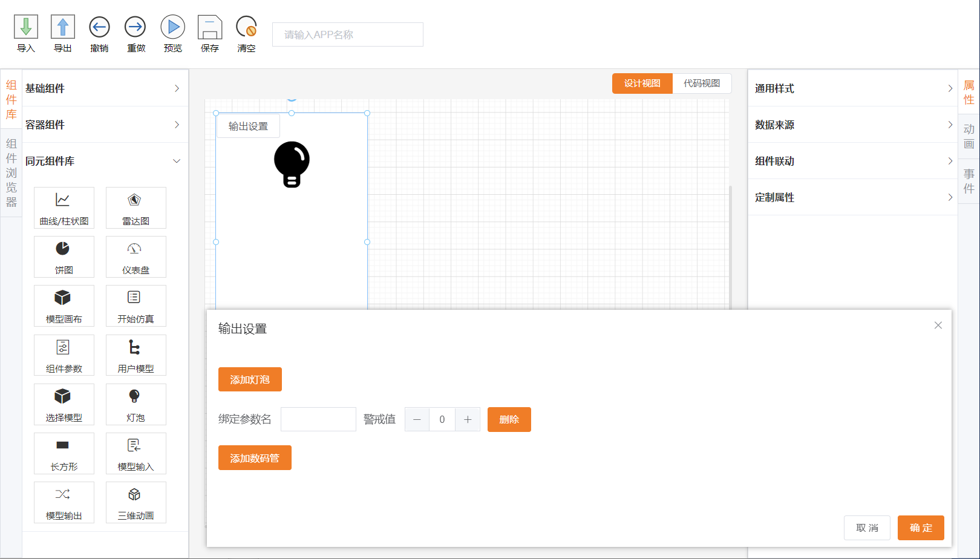Open the 动画 animation side tab
The width and height of the screenshot is (980, 559).
click(x=969, y=137)
